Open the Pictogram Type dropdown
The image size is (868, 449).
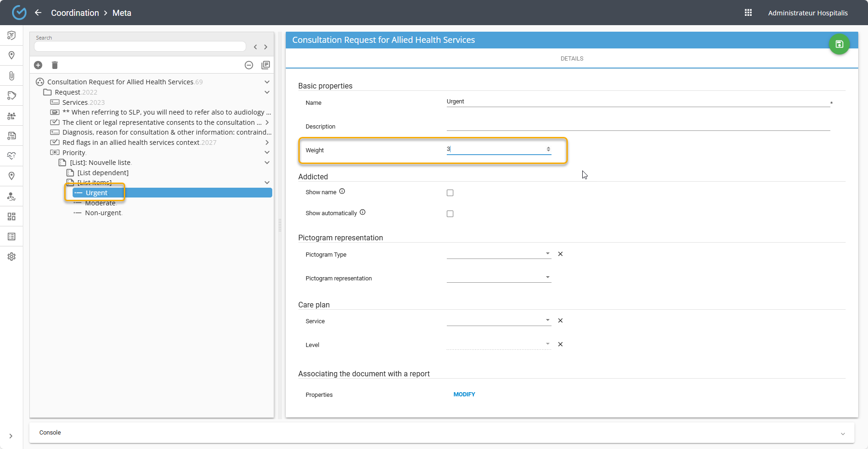coord(498,254)
